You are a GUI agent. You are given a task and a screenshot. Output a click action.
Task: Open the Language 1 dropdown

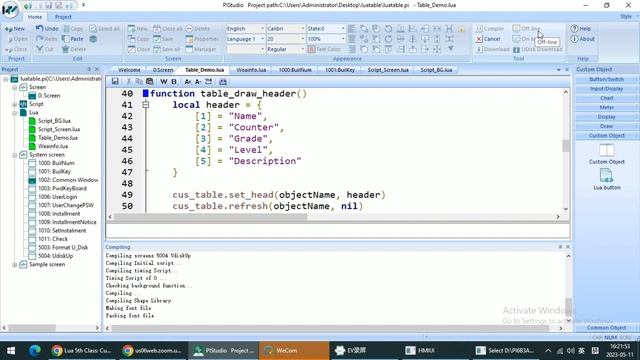tap(262, 39)
